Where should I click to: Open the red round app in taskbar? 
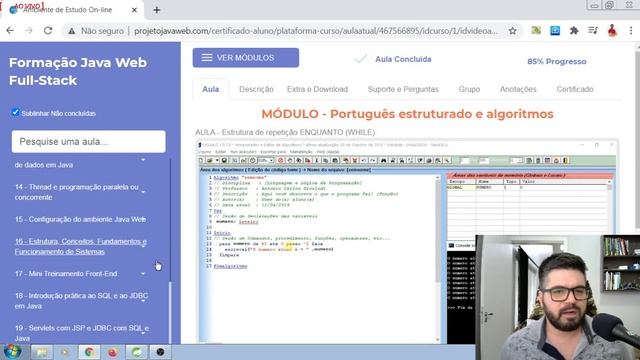tap(113, 352)
